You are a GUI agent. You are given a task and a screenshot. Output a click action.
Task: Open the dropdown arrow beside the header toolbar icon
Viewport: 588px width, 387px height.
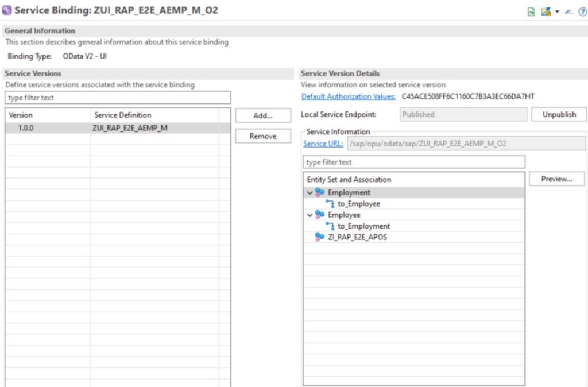(557, 12)
